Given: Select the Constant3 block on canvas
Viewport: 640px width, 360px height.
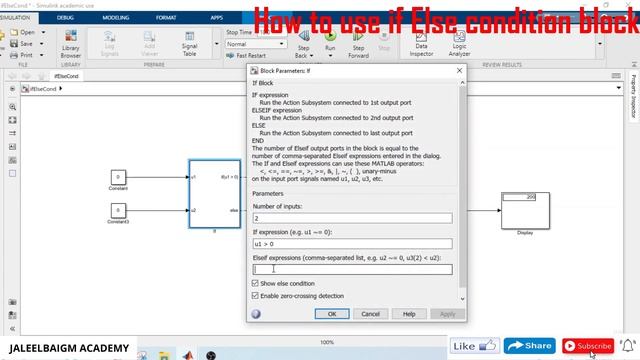Looking at the screenshot, I should point(118,211).
